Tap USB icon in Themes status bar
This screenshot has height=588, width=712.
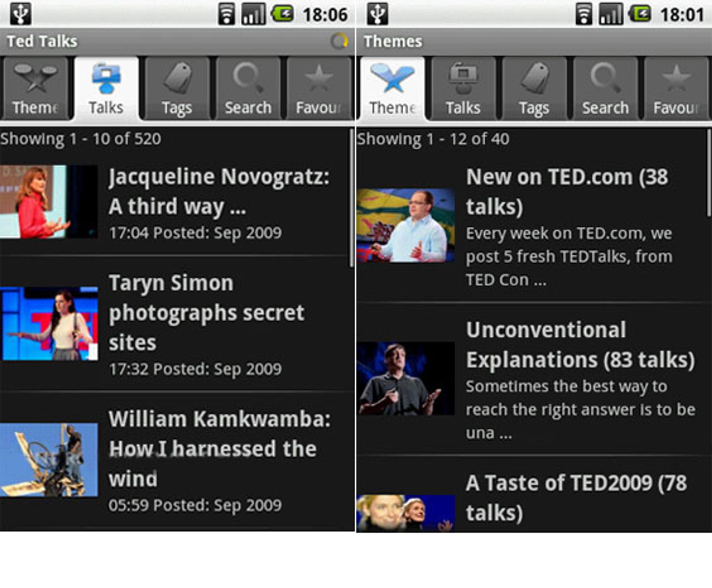click(x=378, y=14)
